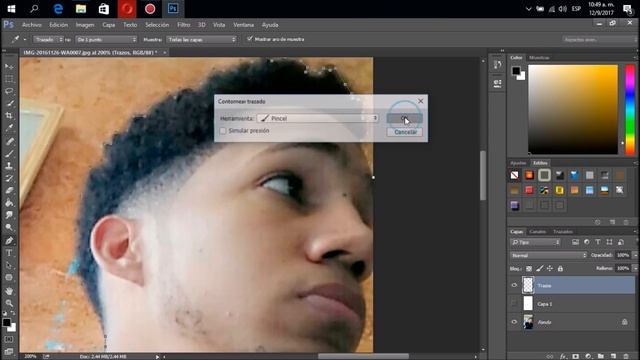Click the layer fx styles icon
This screenshot has width=640, height=360.
(x=563, y=356)
